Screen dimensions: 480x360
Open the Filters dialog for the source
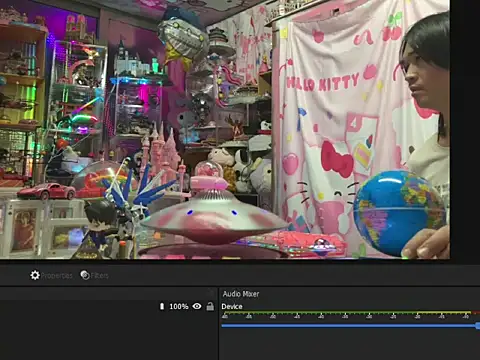[94, 275]
